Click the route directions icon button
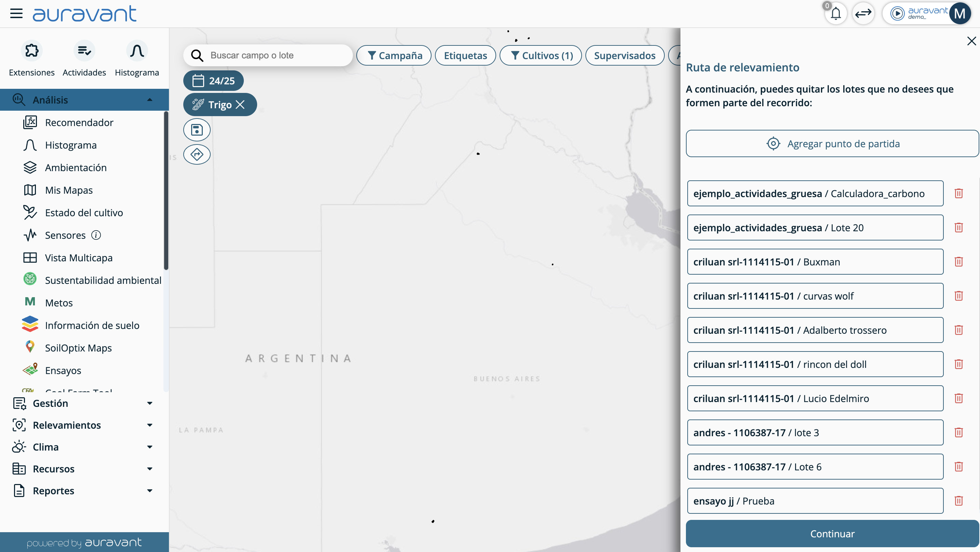 tap(197, 155)
